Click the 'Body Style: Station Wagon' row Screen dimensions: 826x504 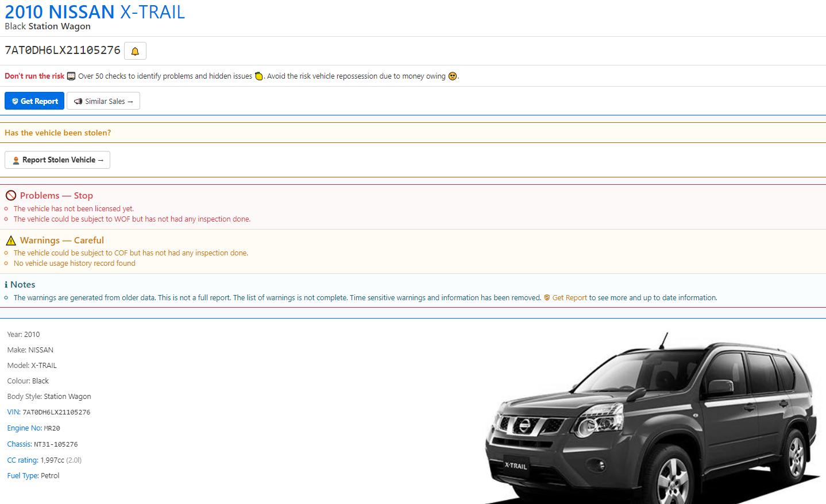pyautogui.click(x=49, y=397)
